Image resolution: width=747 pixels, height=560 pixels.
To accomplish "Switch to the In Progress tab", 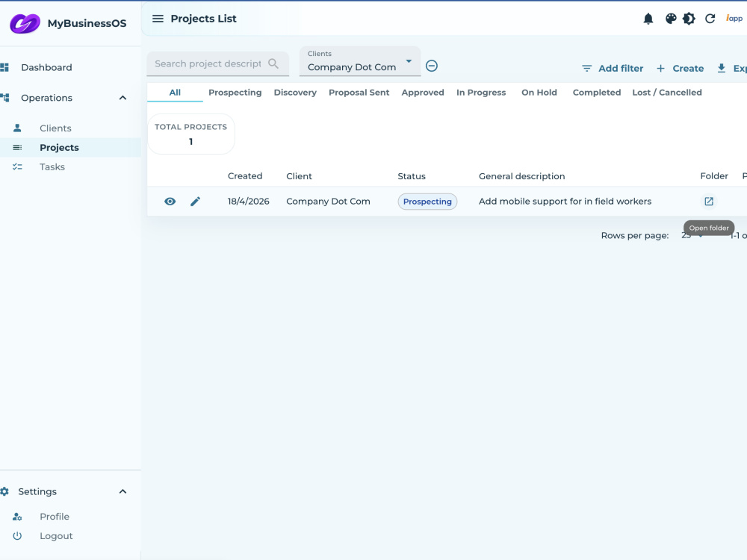I will pos(480,93).
